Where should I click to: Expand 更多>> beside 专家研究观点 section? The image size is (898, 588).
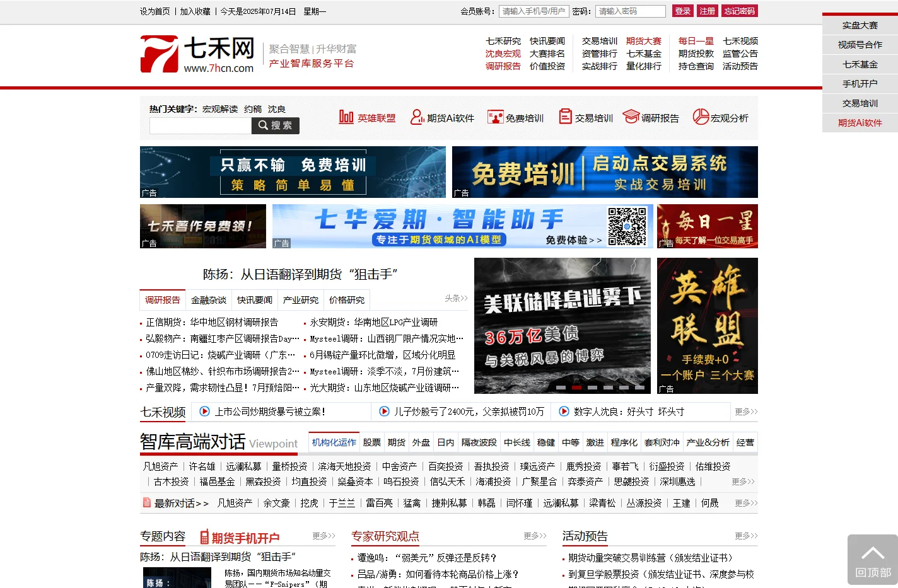click(535, 536)
